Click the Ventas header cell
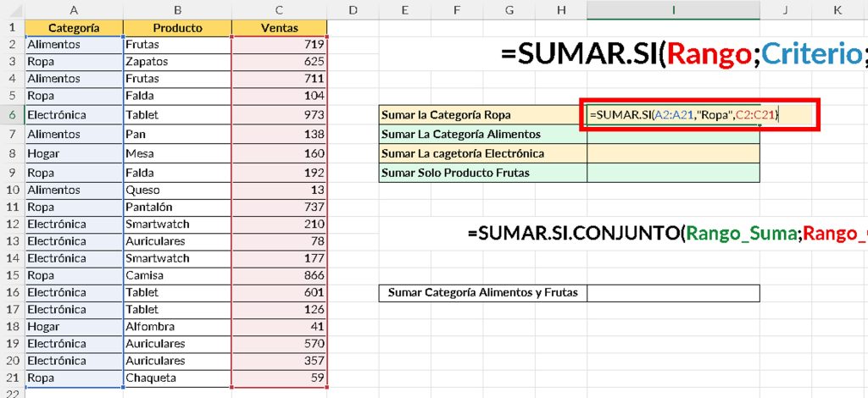 point(279,27)
